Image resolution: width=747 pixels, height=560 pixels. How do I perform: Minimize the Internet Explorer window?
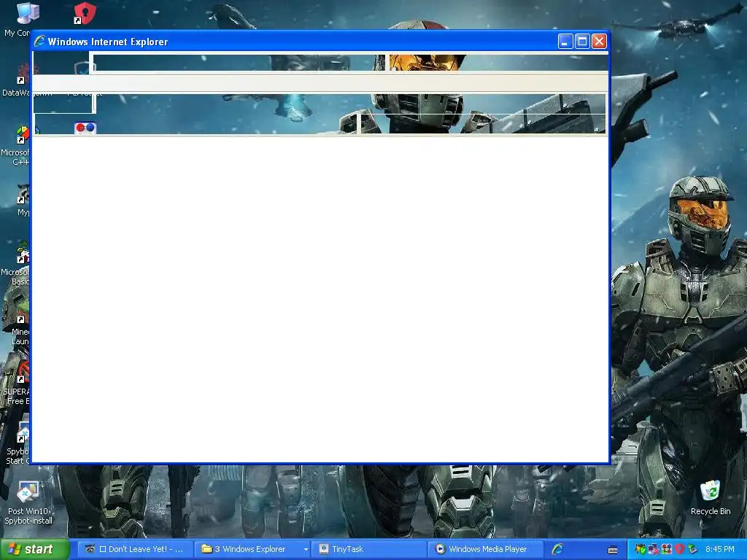click(x=565, y=42)
